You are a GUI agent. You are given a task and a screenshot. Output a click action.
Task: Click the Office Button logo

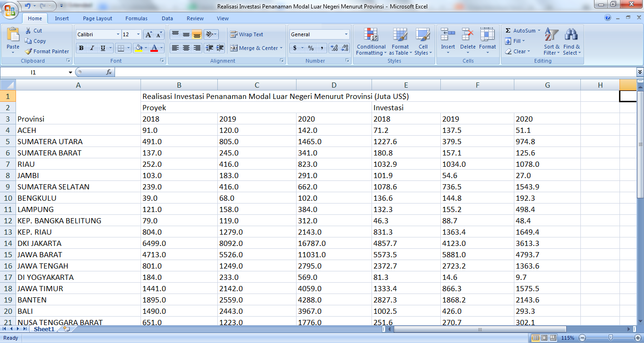9,9
